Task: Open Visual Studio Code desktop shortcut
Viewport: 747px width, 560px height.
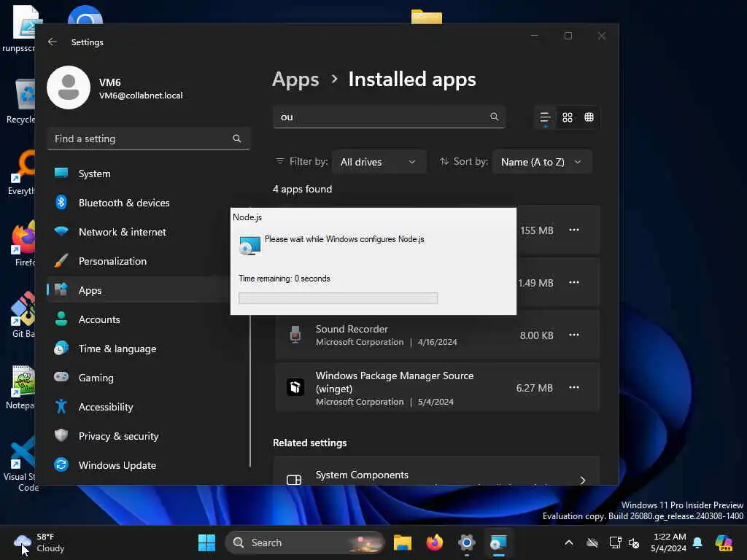Action: click(x=20, y=464)
